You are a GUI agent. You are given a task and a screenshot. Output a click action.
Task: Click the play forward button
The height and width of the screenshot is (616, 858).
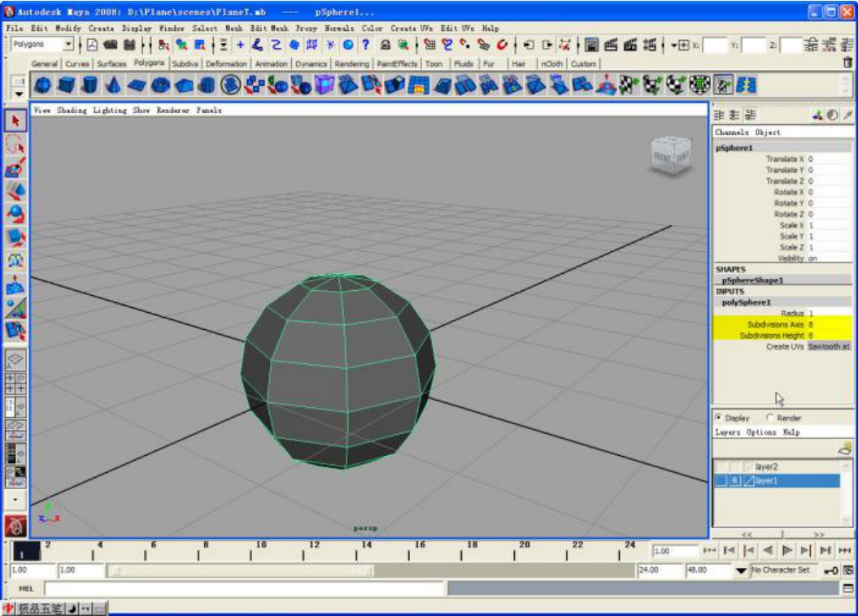click(x=787, y=550)
